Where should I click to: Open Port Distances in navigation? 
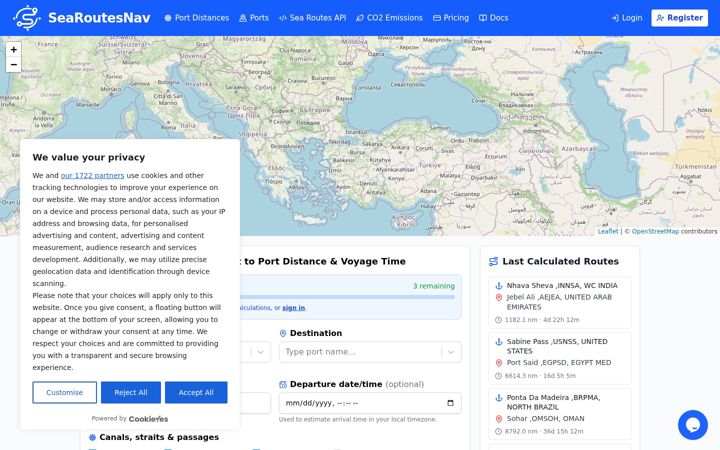[197, 18]
